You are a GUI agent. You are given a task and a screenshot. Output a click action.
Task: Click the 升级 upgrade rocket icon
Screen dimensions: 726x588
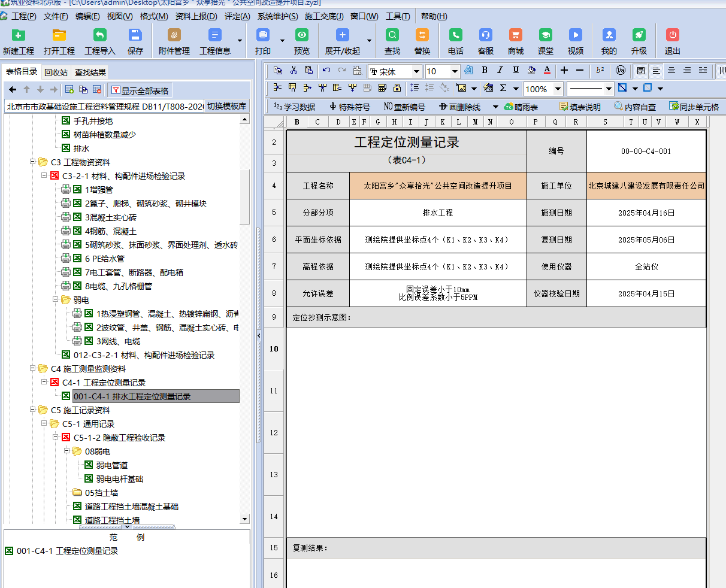pos(639,35)
